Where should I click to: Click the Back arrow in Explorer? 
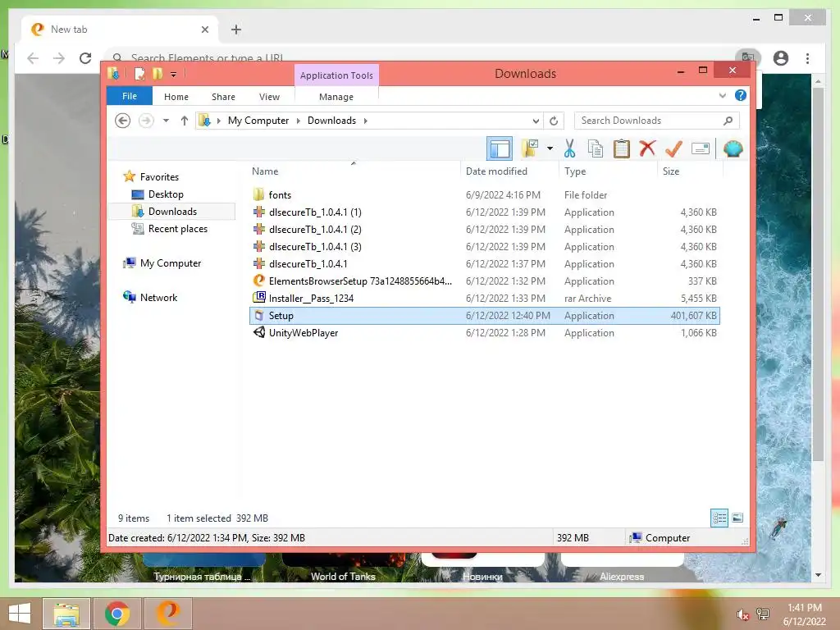click(123, 121)
